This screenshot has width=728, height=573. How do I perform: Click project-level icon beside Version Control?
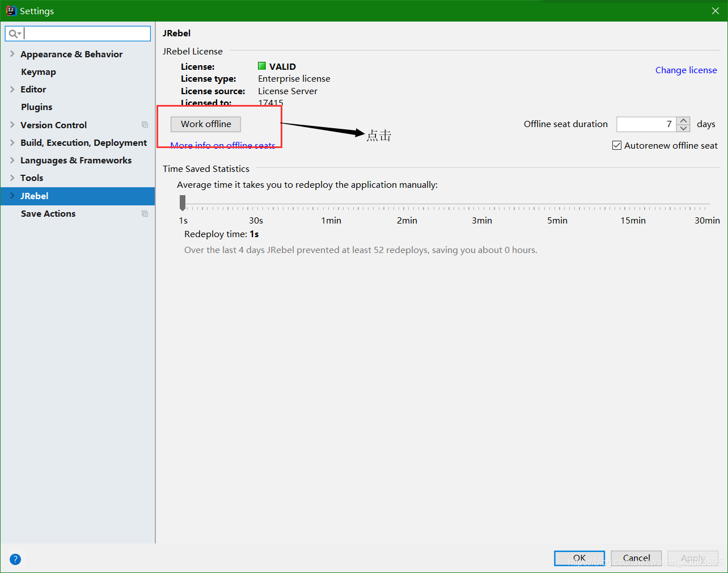pos(145,125)
